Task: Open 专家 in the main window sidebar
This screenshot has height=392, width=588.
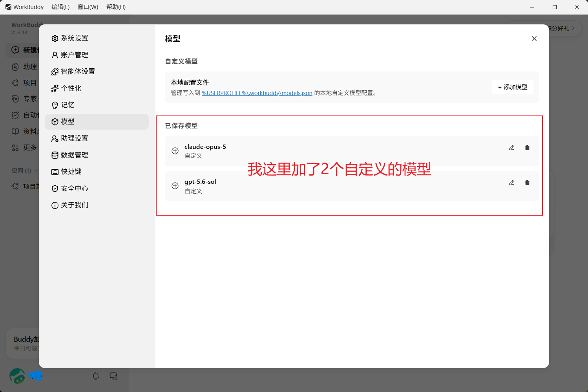Action: point(25,99)
